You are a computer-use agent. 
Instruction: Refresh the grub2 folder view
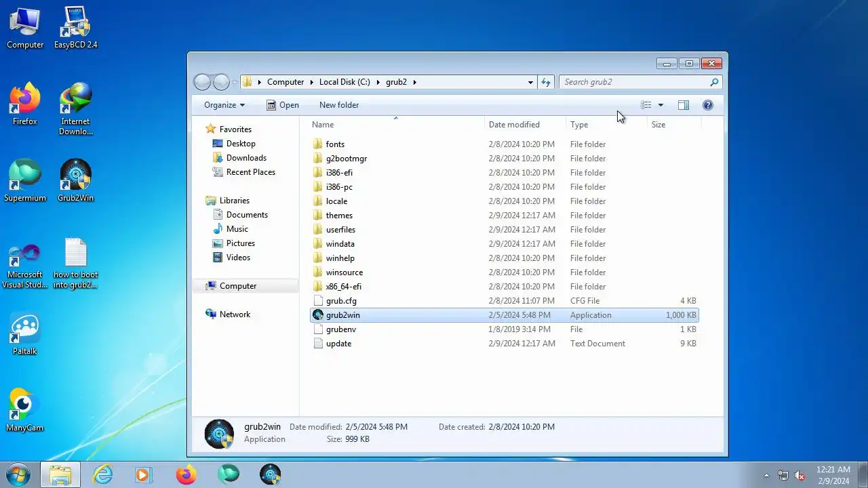click(547, 82)
